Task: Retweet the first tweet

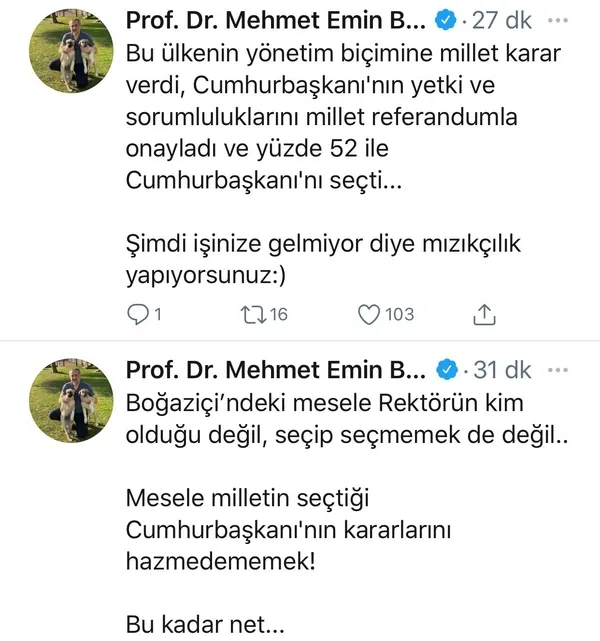Action: (252, 315)
